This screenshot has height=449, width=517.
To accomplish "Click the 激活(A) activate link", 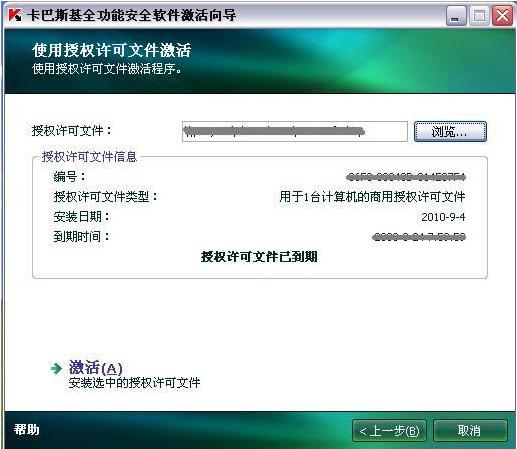I will (96, 368).
